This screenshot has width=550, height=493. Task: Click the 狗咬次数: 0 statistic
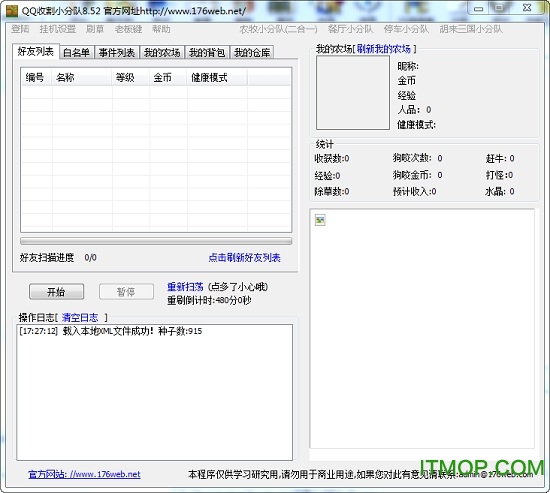(x=417, y=158)
